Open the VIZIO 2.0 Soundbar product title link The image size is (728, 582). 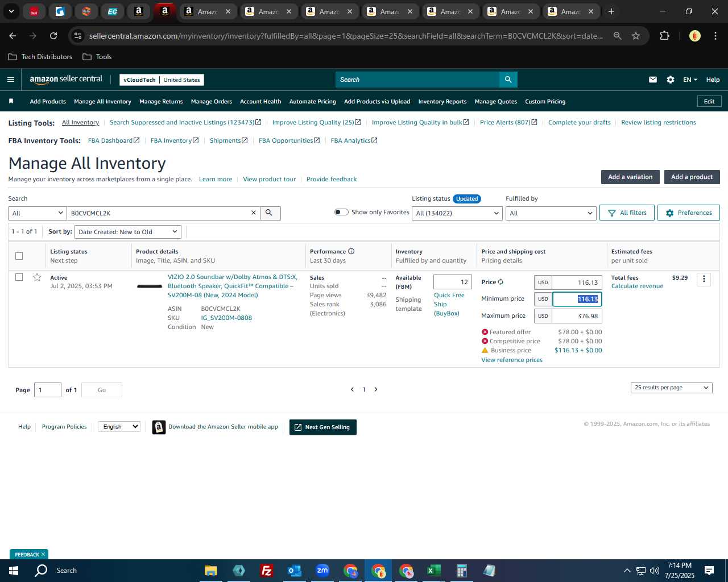[x=232, y=286]
